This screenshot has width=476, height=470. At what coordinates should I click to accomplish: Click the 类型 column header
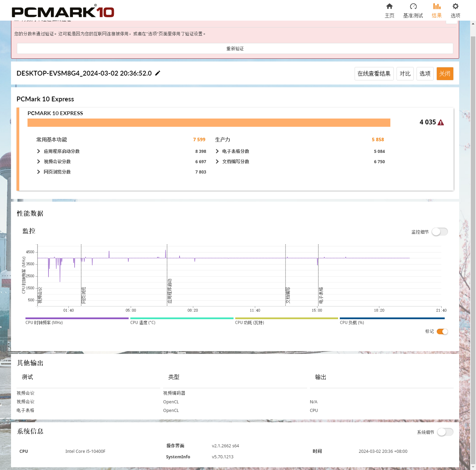[174, 377]
